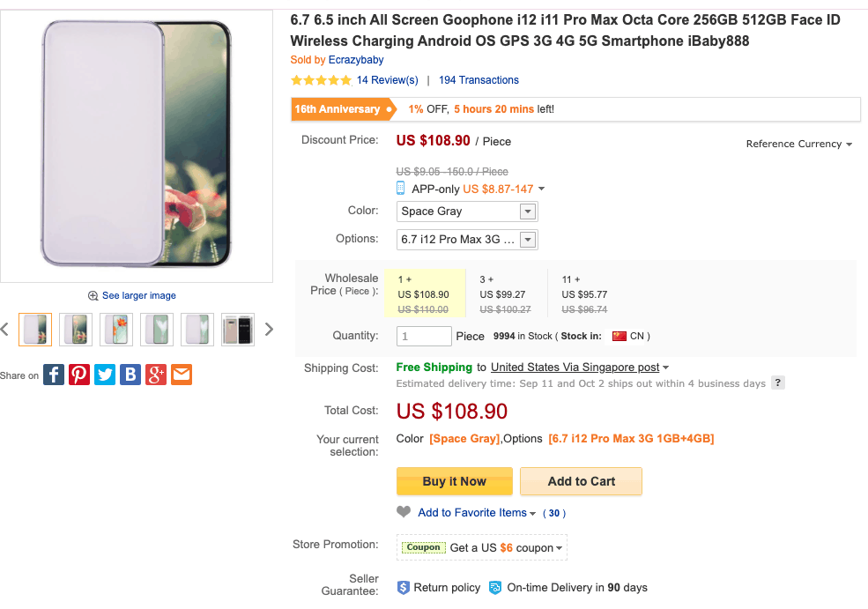Screen dimensions: 868x609
Task: Click the Twitter share icon
Action: tap(105, 375)
